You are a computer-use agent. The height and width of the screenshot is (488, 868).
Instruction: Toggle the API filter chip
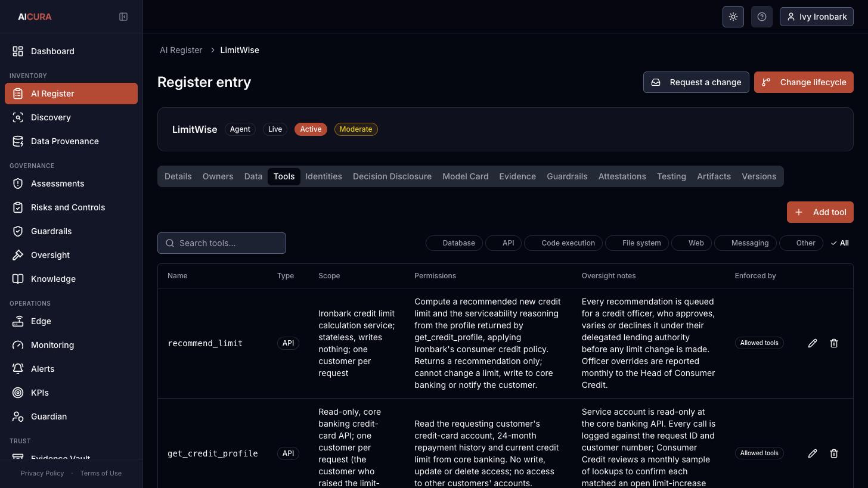click(x=504, y=243)
